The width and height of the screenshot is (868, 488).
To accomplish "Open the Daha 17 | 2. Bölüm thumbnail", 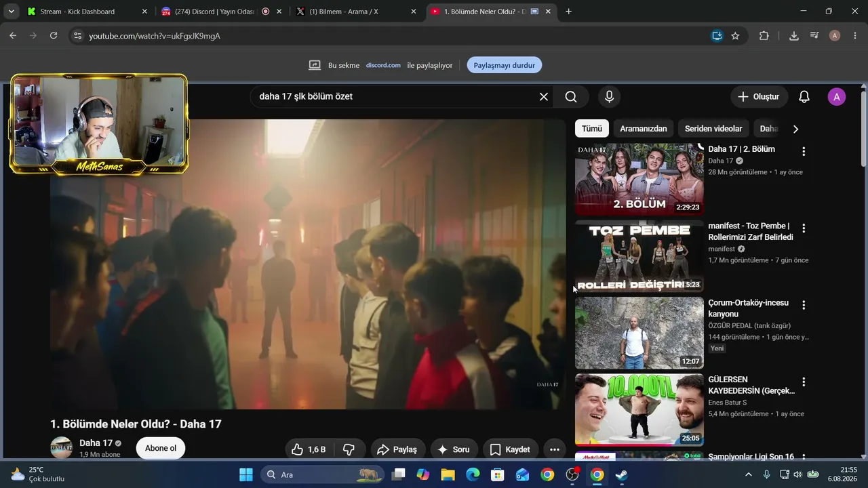I will [639, 179].
